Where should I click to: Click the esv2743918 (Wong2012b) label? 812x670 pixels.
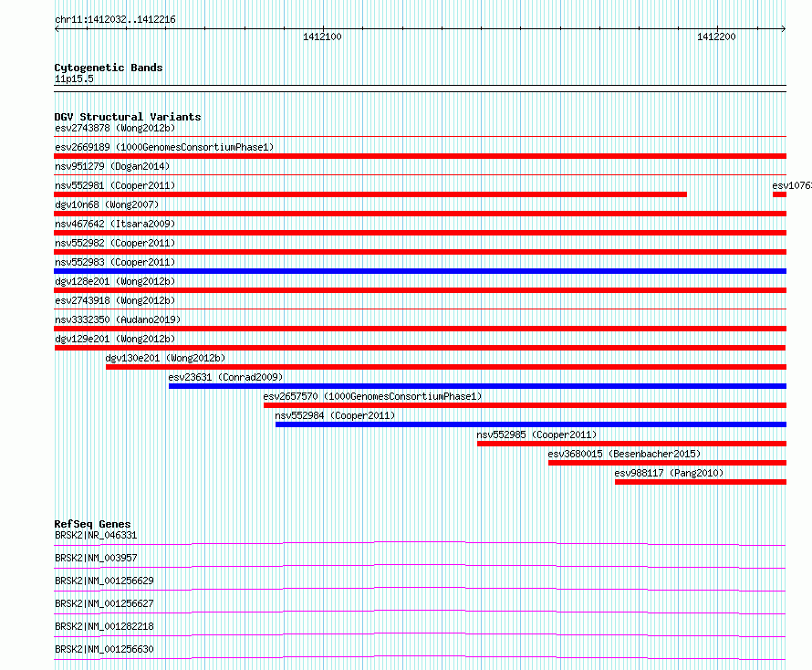[x=115, y=300]
